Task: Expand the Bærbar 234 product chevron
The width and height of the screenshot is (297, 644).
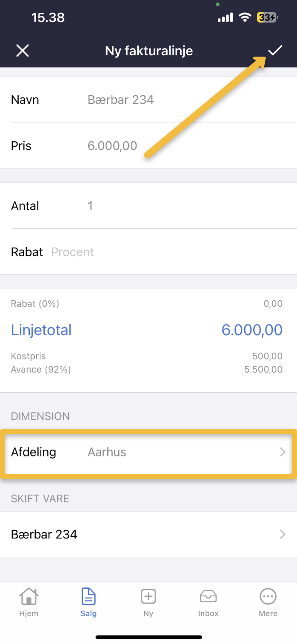Action: [283, 534]
